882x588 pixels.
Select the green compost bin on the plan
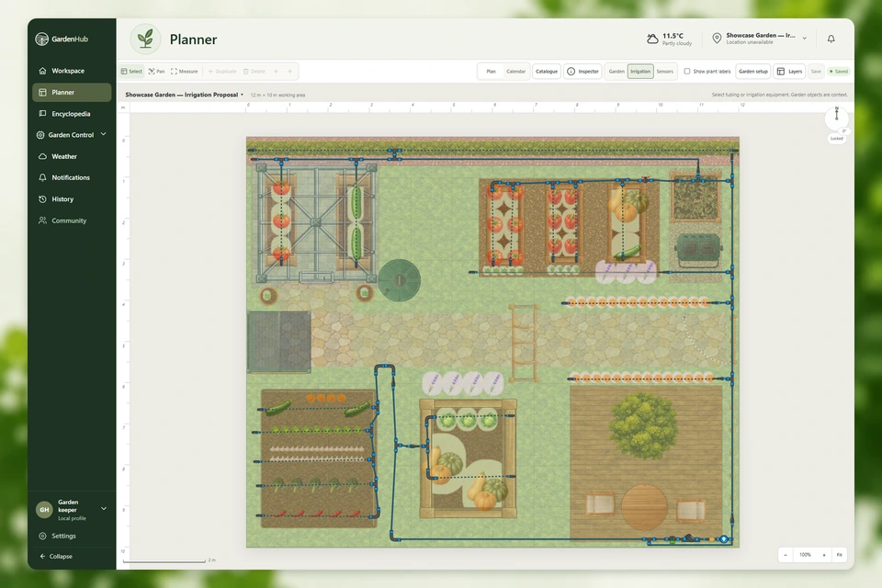coord(698,251)
